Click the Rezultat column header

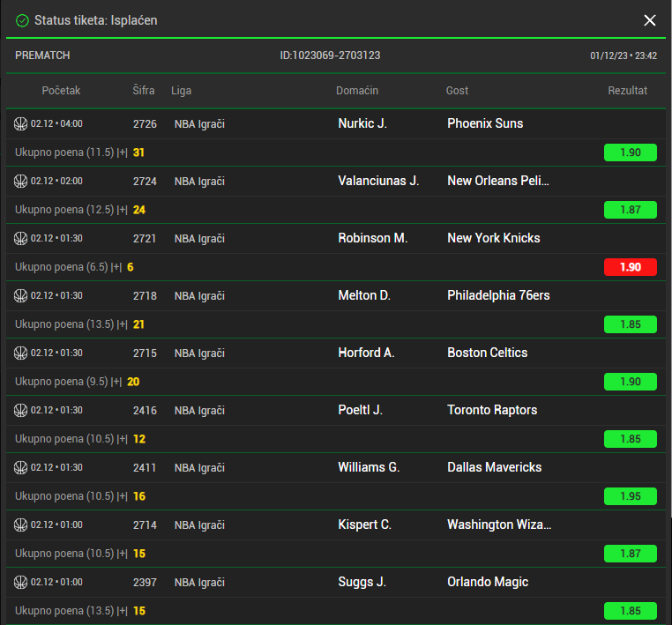coord(627,91)
